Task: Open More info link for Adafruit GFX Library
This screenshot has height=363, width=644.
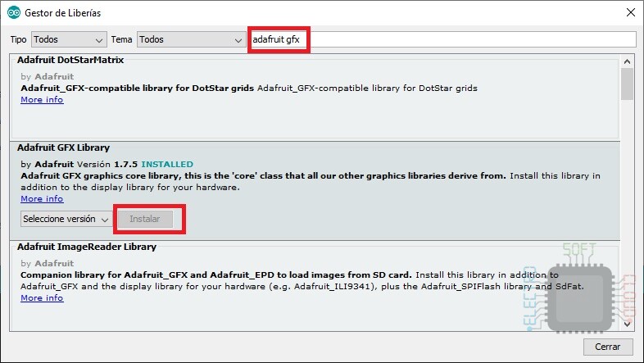Action: [x=42, y=199]
